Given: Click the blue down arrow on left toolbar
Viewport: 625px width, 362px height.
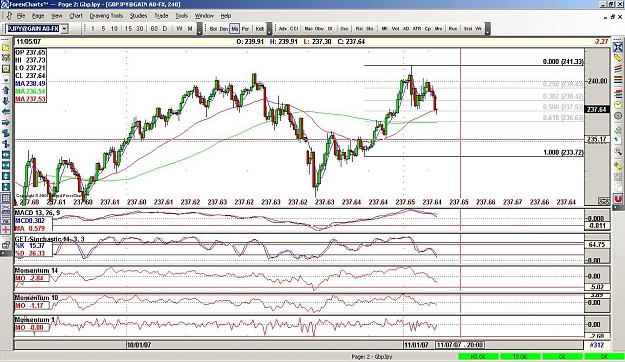Looking at the screenshot, I should coord(6,101).
